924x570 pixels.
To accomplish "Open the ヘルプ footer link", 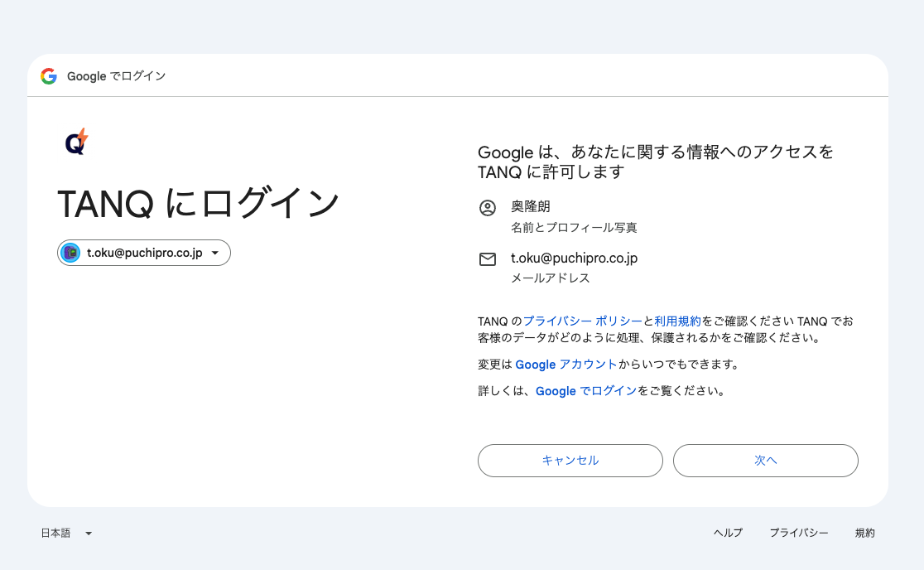I will click(x=728, y=533).
